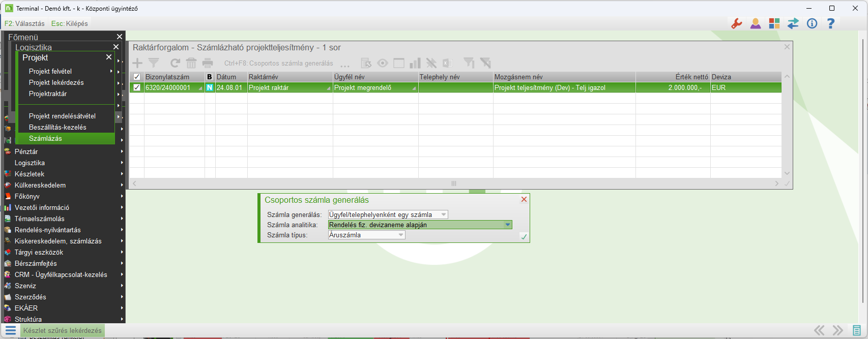Click the '2.000.000,-' value cell
Screen dimensions: 868x339
673,87
